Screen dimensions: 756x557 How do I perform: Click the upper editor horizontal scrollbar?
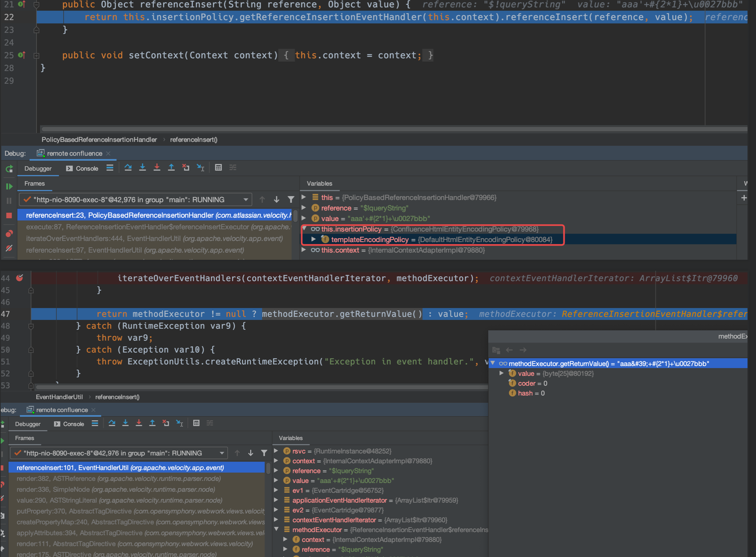(x=394, y=129)
